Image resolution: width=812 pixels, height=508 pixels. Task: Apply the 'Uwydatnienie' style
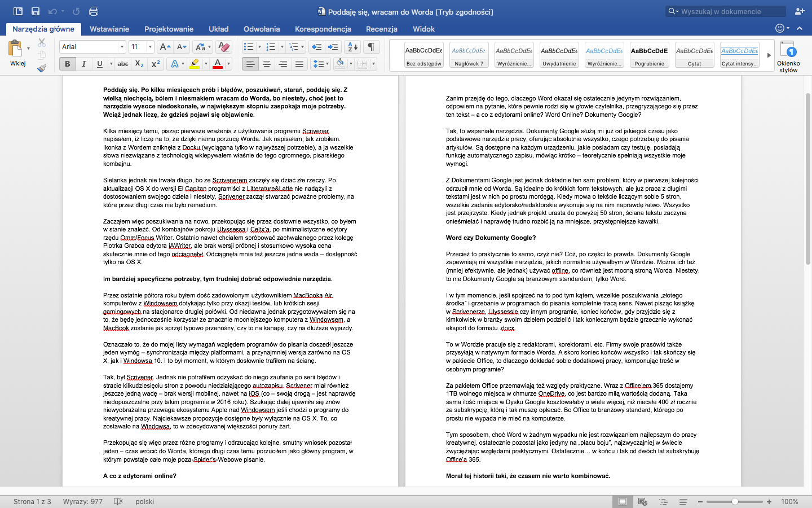coord(559,55)
